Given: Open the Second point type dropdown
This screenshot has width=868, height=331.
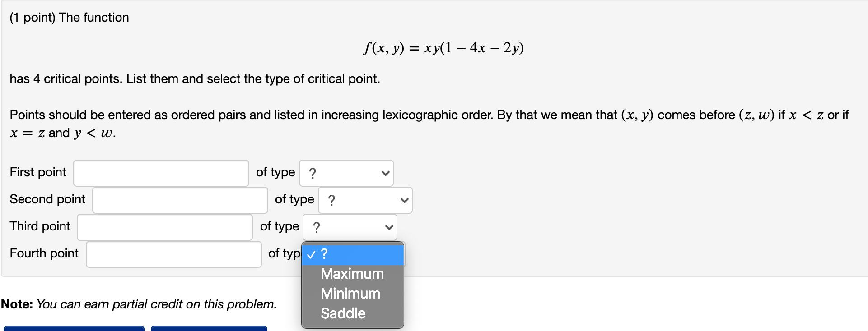Looking at the screenshot, I should pos(365,200).
